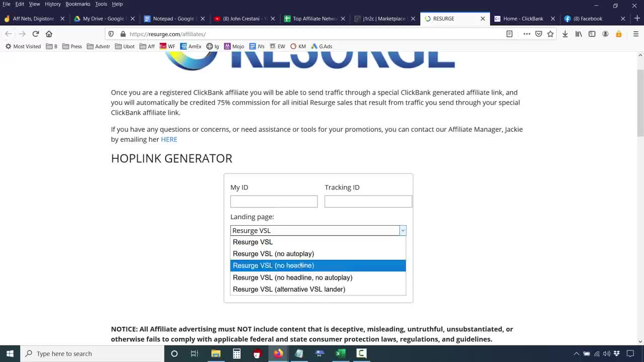Screen dimensions: 644x362
Task: Reload the current page
Action: [x=36, y=34]
